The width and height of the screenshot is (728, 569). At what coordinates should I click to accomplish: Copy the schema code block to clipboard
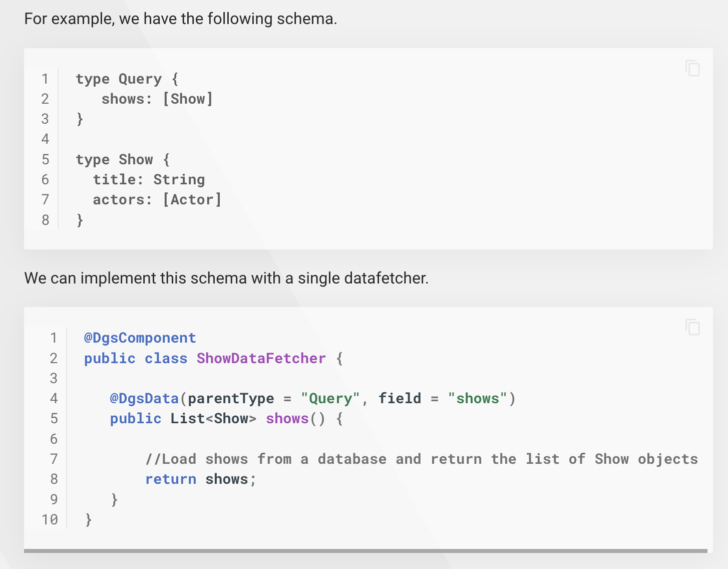point(692,68)
